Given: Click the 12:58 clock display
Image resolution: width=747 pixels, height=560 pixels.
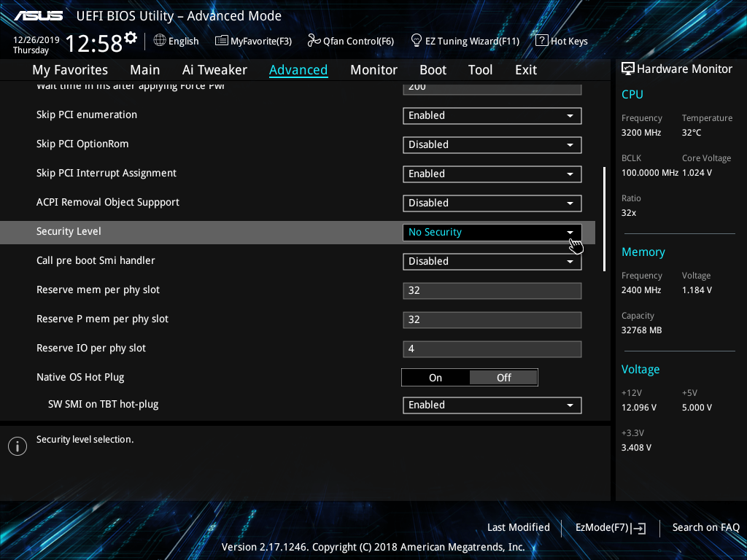Looking at the screenshot, I should (94, 43).
